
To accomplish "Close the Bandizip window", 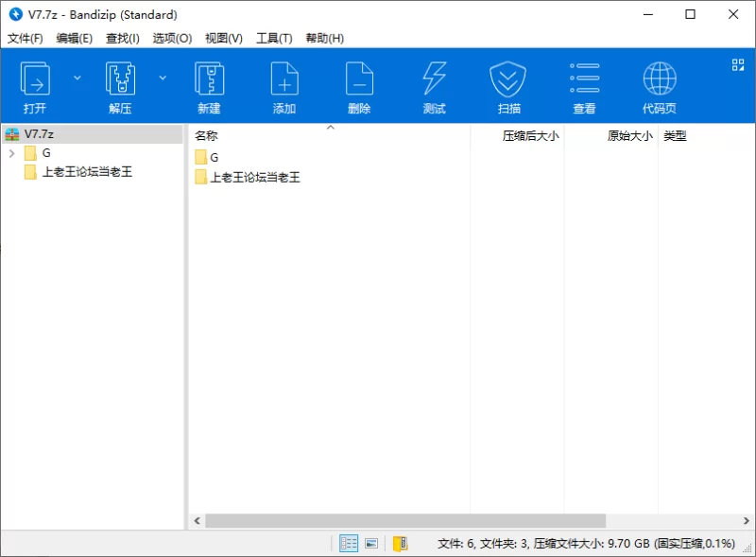I will [733, 14].
